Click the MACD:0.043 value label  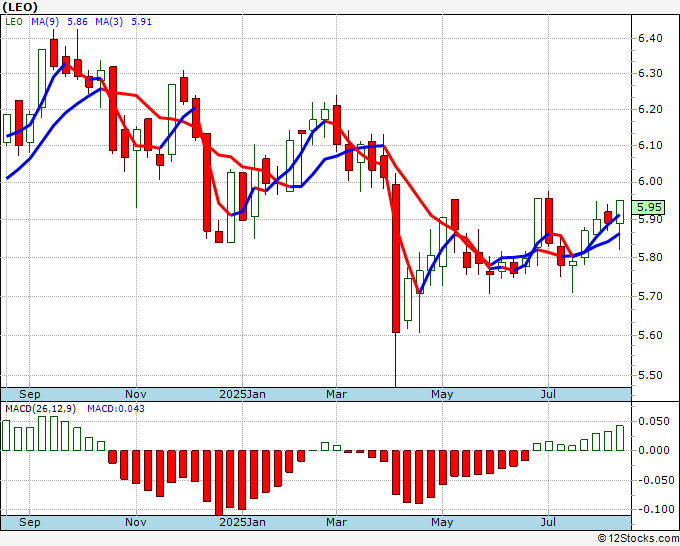(x=116, y=409)
